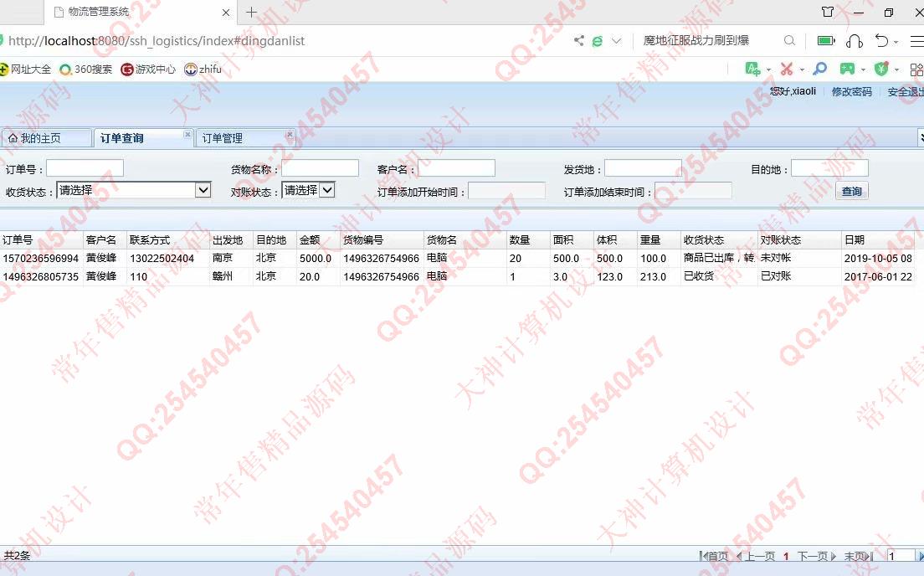
Task: Sort by the 金额 column header
Action: (x=318, y=240)
